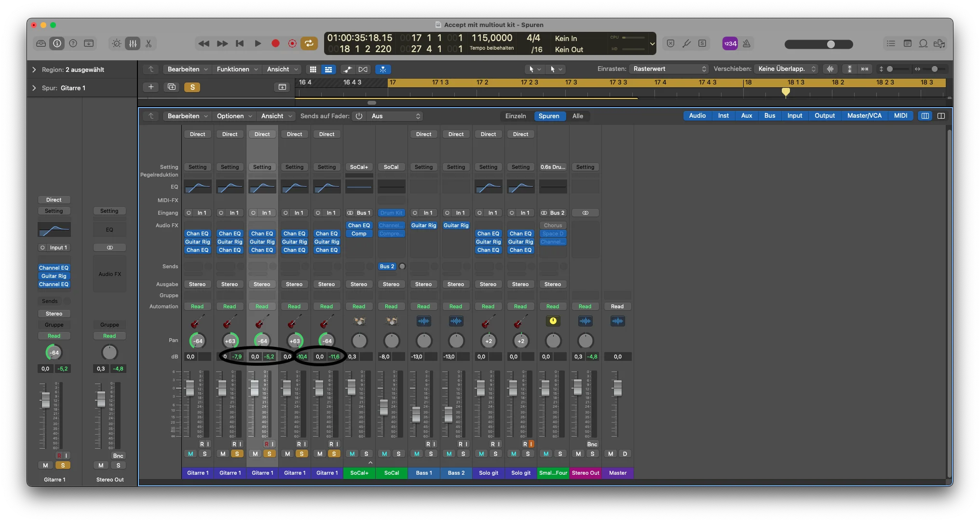Toggle the Mixer sliders icon in toolbar

pos(133,43)
